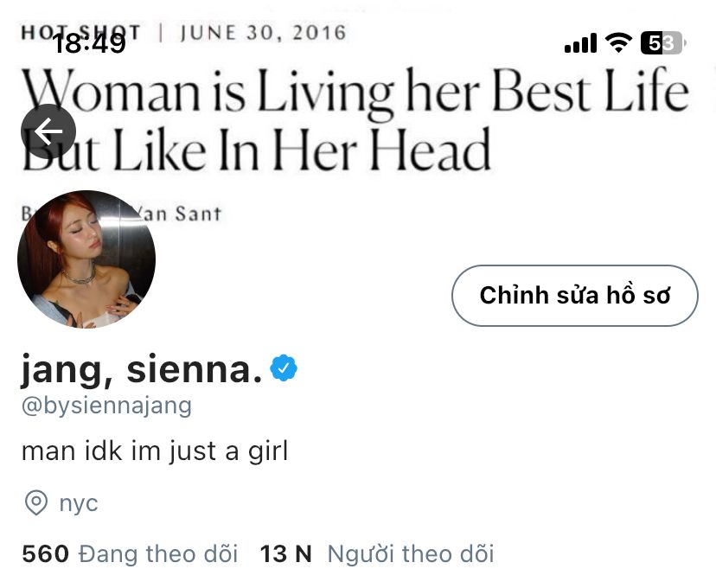Click the blue verified checkmark badge
716x588 pixels.
[x=284, y=367]
